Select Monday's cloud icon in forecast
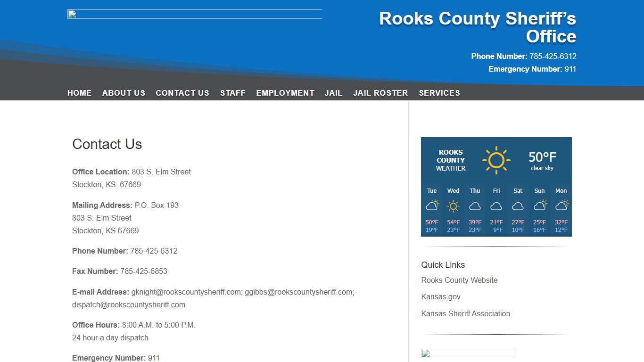Viewport: 644px width, 362px height. pos(561,205)
